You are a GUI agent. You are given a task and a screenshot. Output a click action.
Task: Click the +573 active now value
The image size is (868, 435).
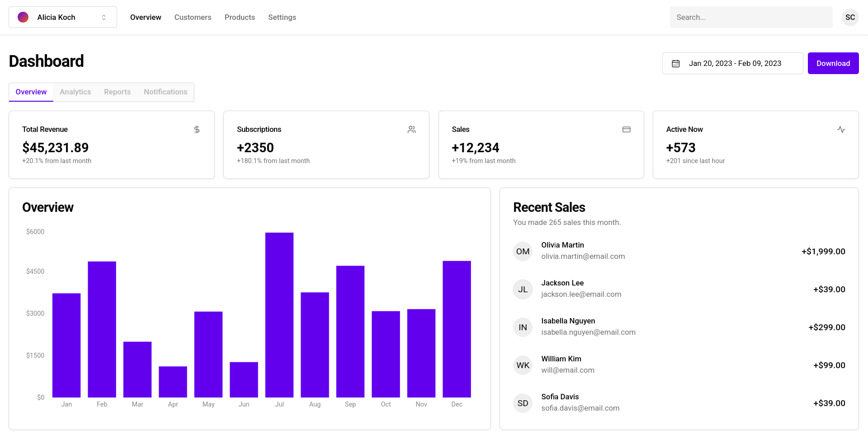(x=681, y=148)
